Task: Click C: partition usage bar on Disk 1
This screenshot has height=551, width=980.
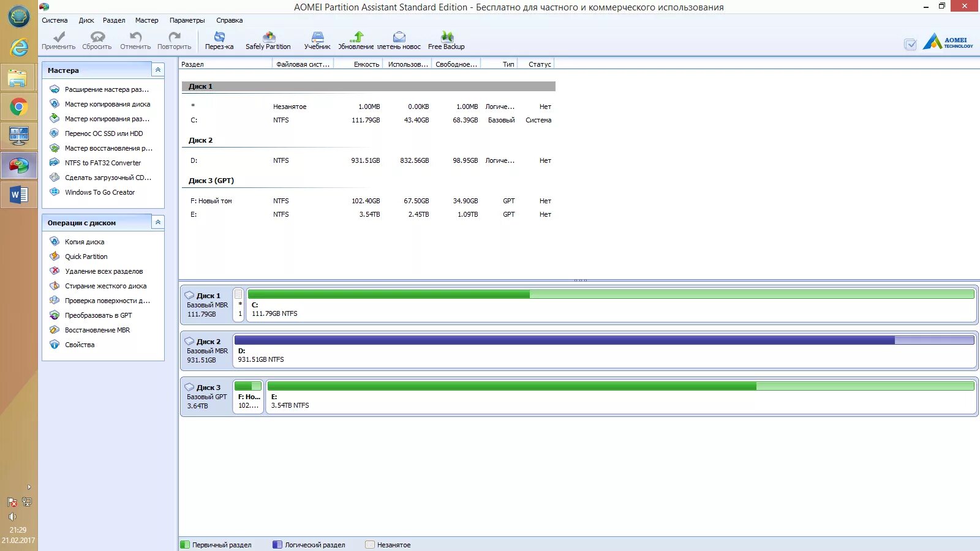Action: [x=611, y=294]
